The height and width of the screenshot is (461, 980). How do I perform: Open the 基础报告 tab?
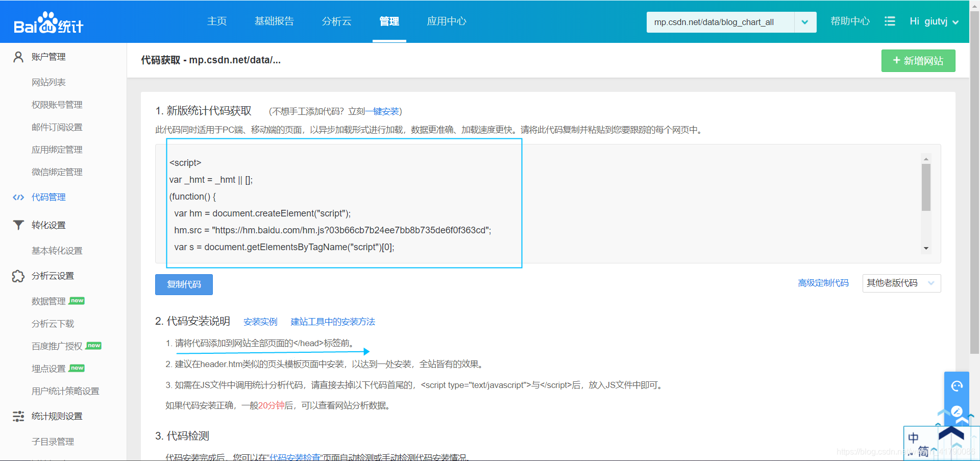tap(274, 21)
